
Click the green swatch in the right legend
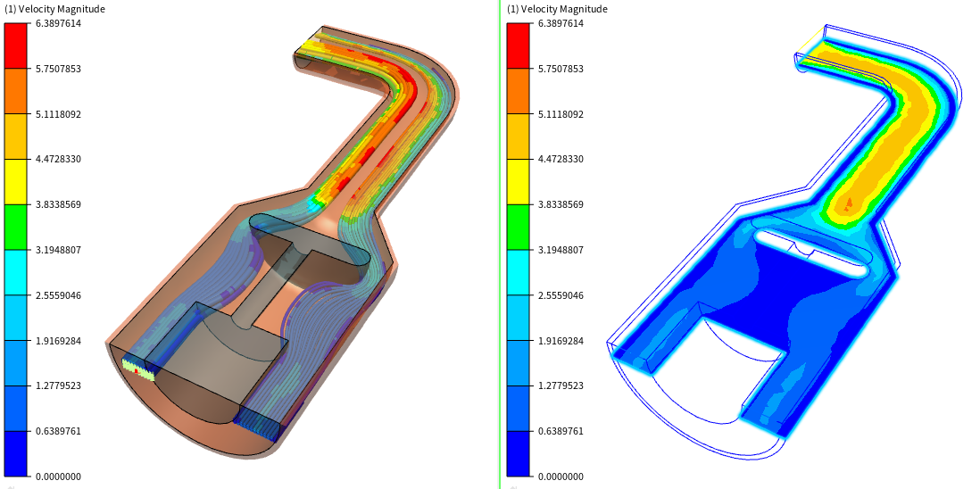[x=519, y=227]
